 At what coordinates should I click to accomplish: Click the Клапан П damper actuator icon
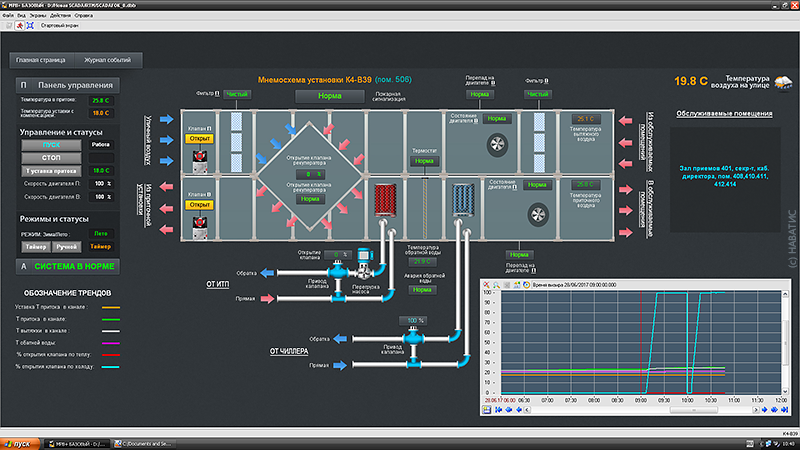point(198,155)
